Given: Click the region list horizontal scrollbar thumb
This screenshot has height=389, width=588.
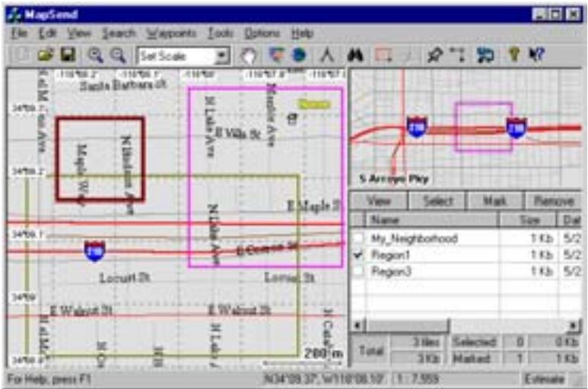Looking at the screenshot, I should (x=406, y=325).
